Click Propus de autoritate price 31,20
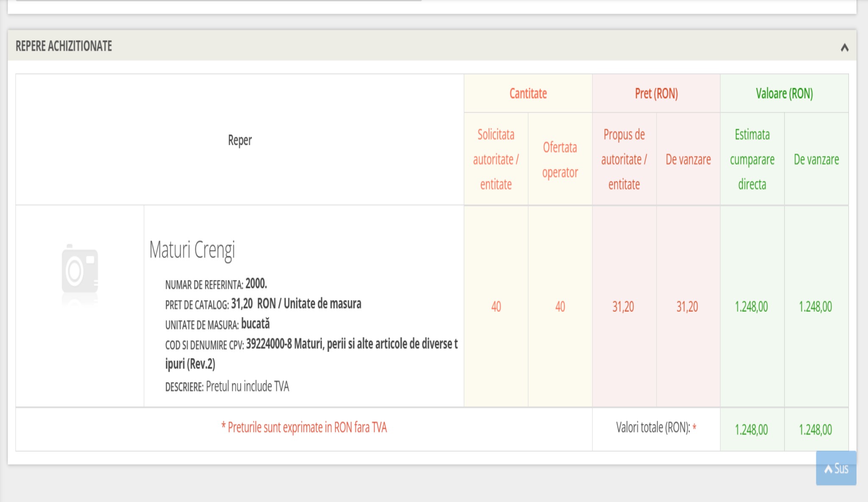Screen dimensions: 868x502 (x=623, y=306)
